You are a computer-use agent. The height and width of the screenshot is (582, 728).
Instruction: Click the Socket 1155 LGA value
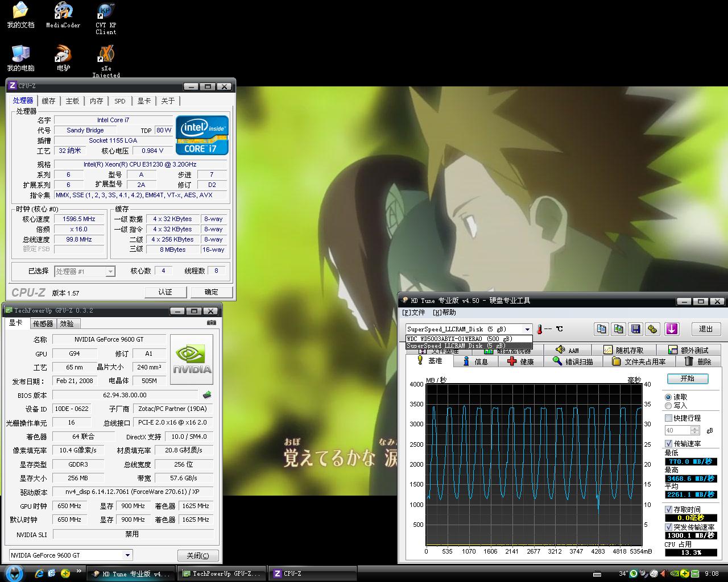click(113, 140)
